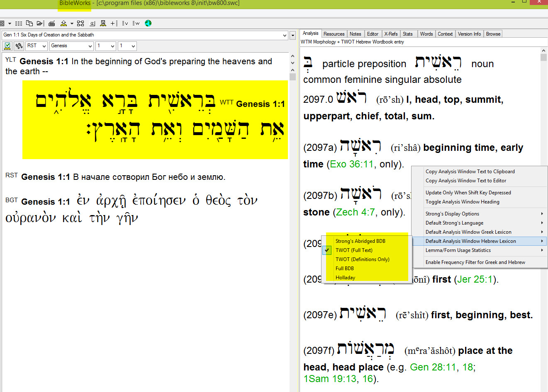Click the open folder toolbar icon
Screen dimensions: 548x392
(x=40, y=23)
